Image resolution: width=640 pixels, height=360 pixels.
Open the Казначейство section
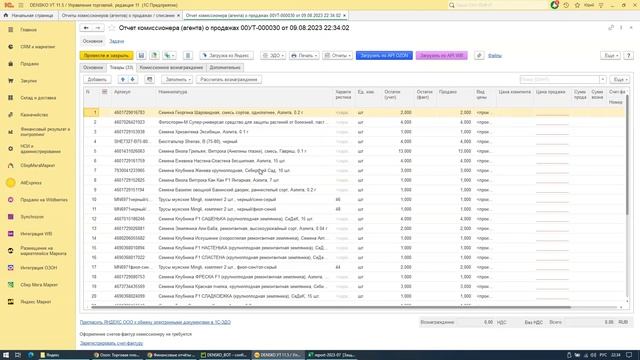34,115
